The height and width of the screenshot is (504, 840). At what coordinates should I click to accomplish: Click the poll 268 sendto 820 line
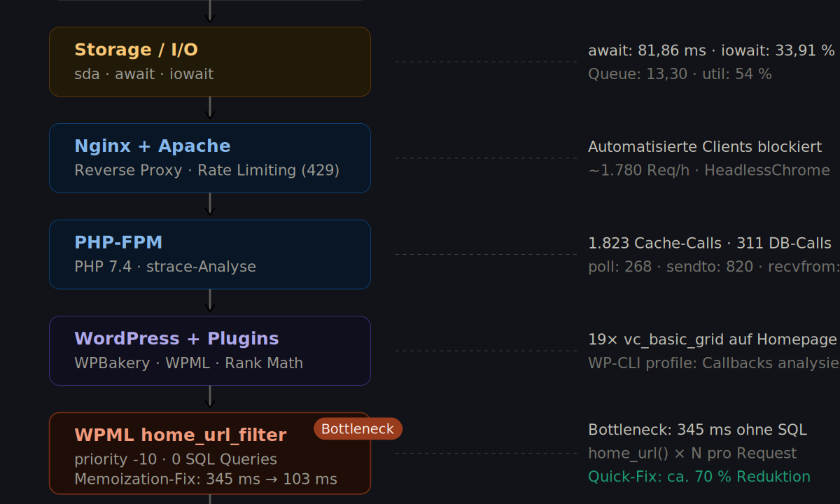click(714, 267)
